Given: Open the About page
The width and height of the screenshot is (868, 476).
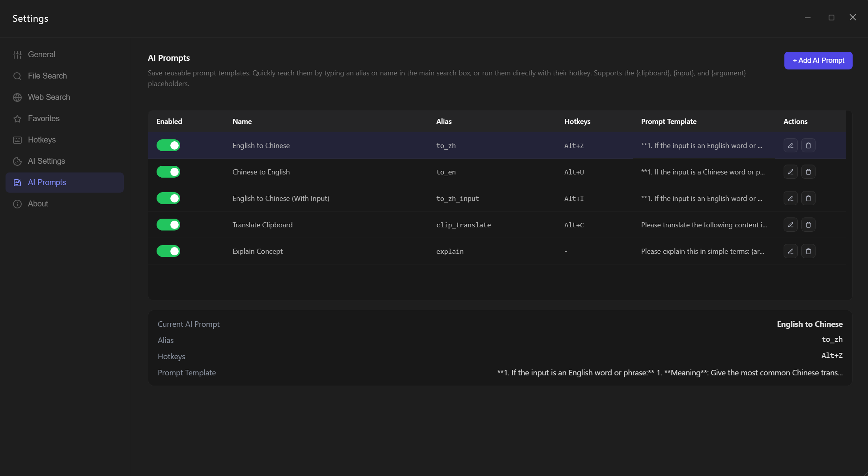Looking at the screenshot, I should (65, 204).
